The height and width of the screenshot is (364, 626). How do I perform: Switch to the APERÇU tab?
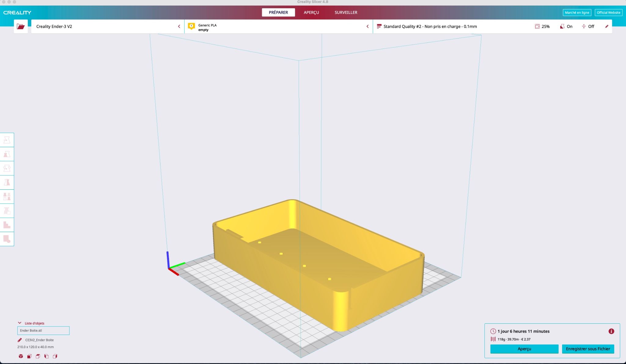pyautogui.click(x=311, y=13)
